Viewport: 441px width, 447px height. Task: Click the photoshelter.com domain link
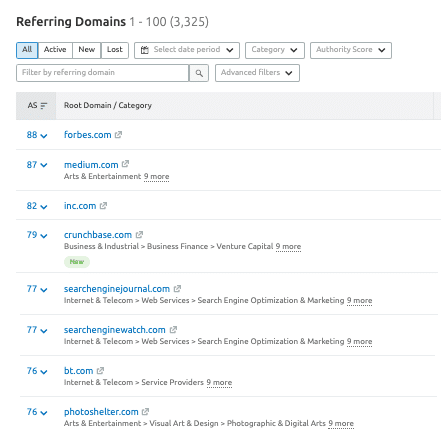[x=101, y=412]
